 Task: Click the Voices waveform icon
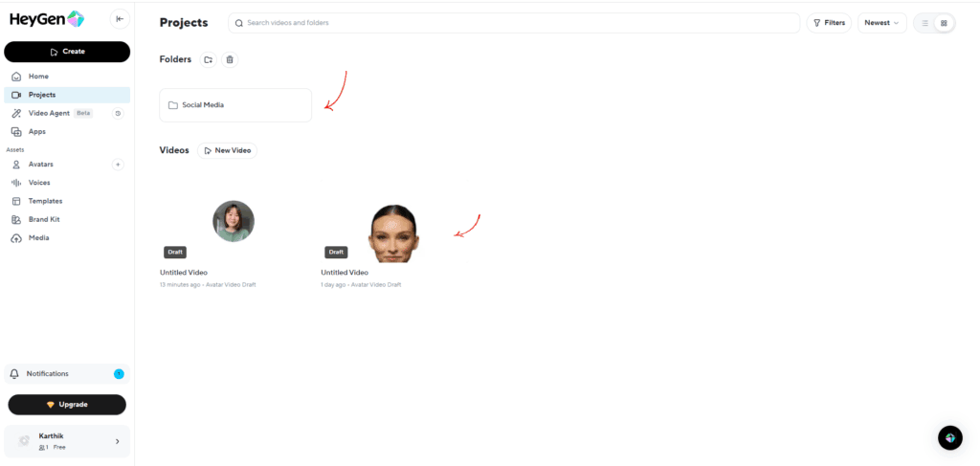pos(17,183)
